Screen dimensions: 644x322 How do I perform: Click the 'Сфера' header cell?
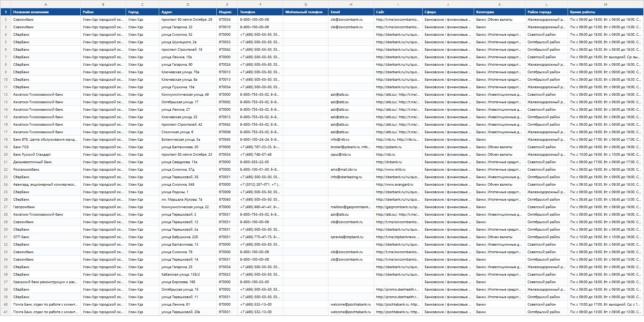click(x=448, y=12)
